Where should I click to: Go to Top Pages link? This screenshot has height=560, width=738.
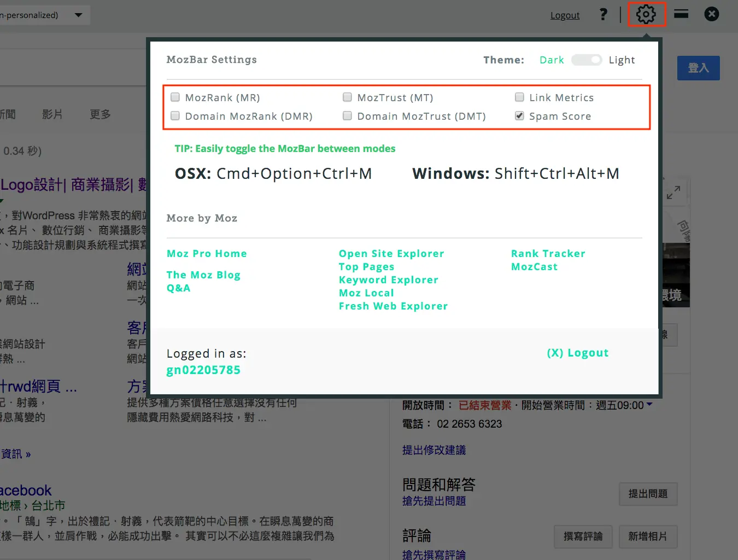[x=366, y=267]
